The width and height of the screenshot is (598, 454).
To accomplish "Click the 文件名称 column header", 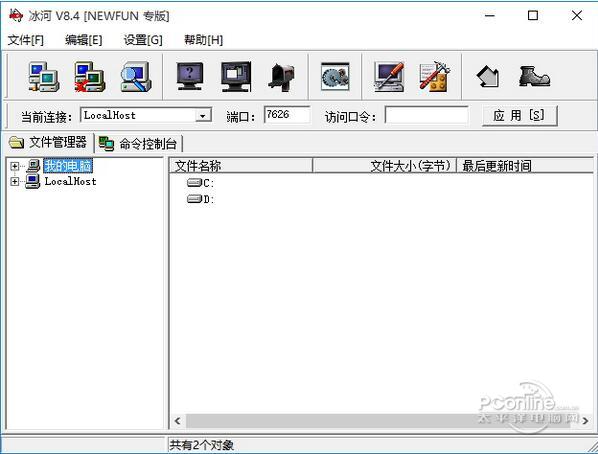I will [241, 166].
